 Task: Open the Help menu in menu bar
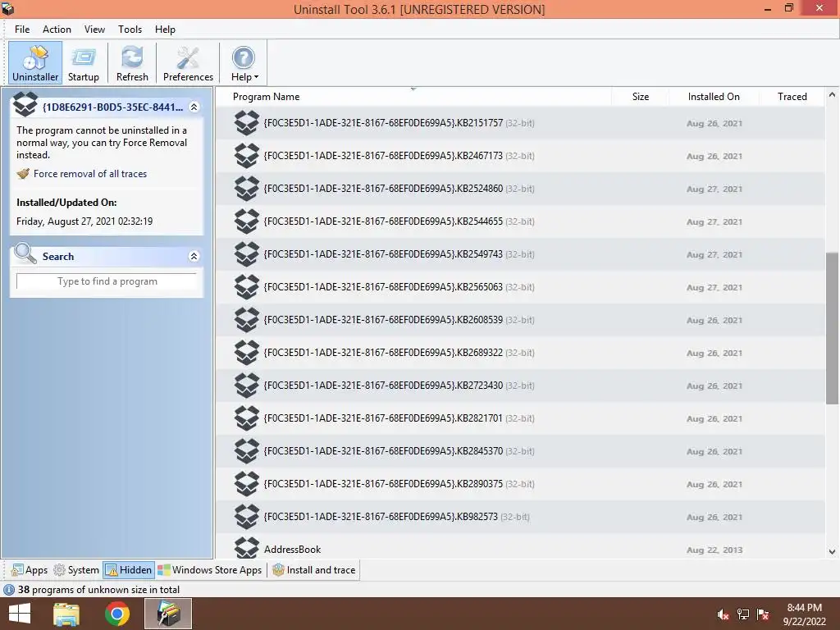point(165,30)
